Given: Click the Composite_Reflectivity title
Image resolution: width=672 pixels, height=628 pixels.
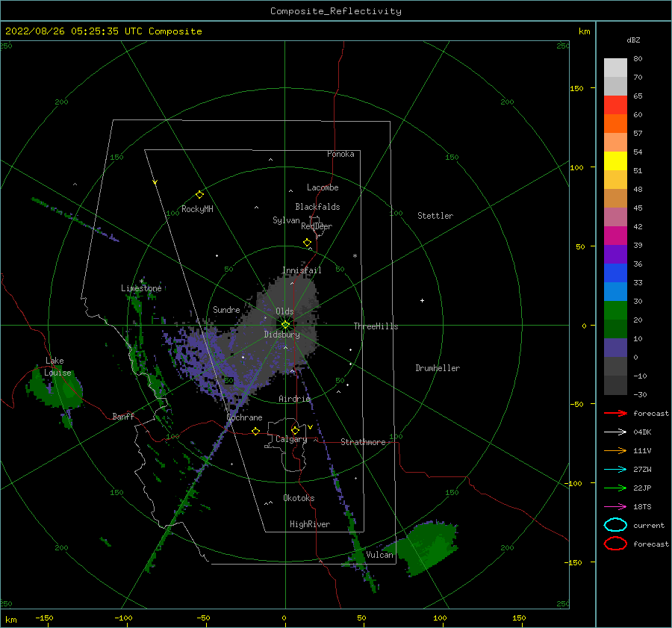Looking at the screenshot, I should [x=336, y=11].
